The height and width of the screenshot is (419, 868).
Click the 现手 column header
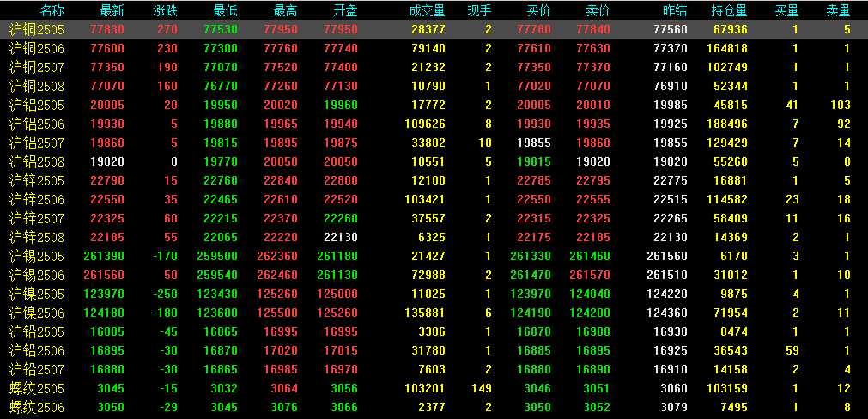[x=479, y=10]
